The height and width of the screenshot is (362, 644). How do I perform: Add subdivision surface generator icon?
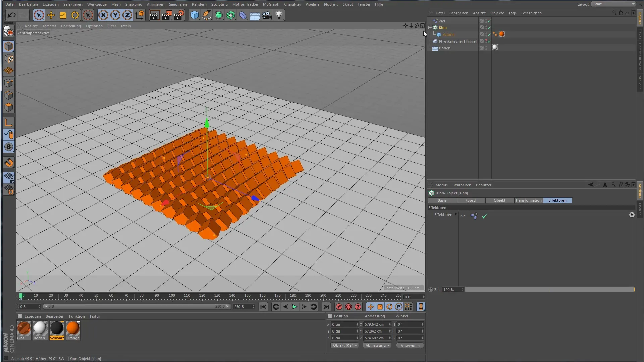pyautogui.click(x=219, y=15)
